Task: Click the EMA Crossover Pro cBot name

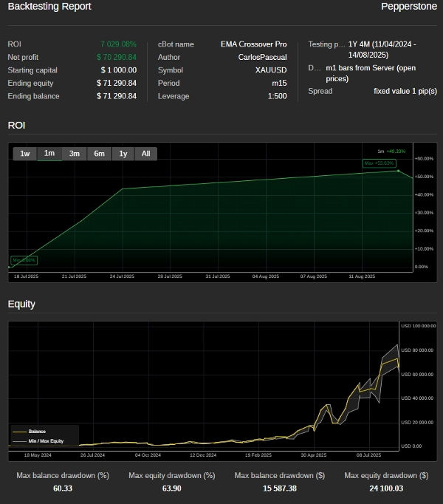Action: [253, 44]
